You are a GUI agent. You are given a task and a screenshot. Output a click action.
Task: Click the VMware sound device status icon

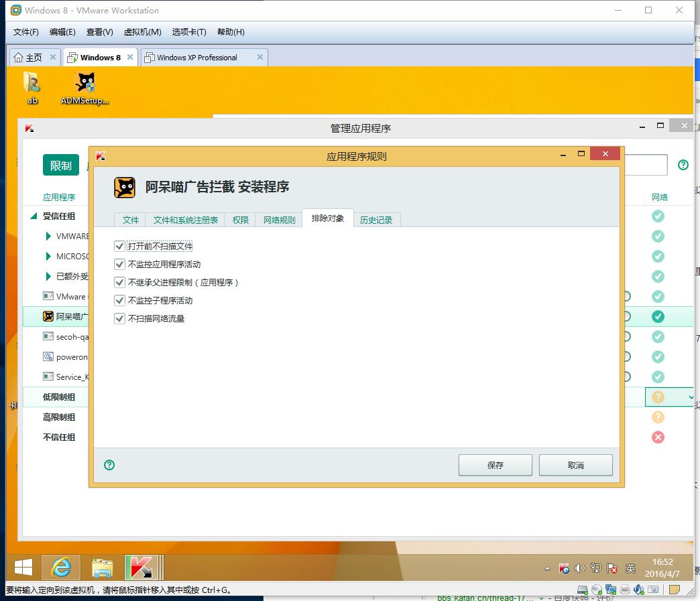pyautogui.click(x=639, y=590)
